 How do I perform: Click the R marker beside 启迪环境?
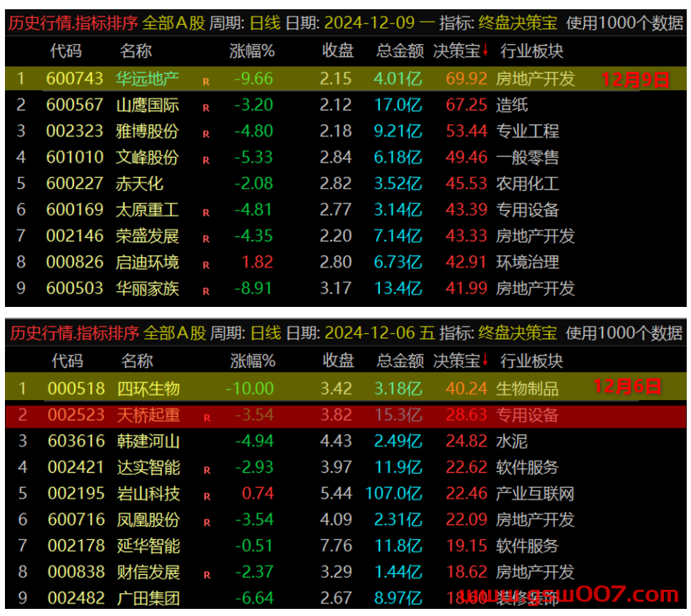coord(206,266)
